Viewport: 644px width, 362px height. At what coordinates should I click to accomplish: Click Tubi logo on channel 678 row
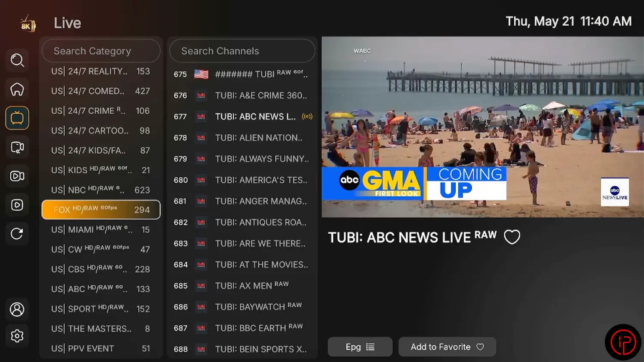201,138
